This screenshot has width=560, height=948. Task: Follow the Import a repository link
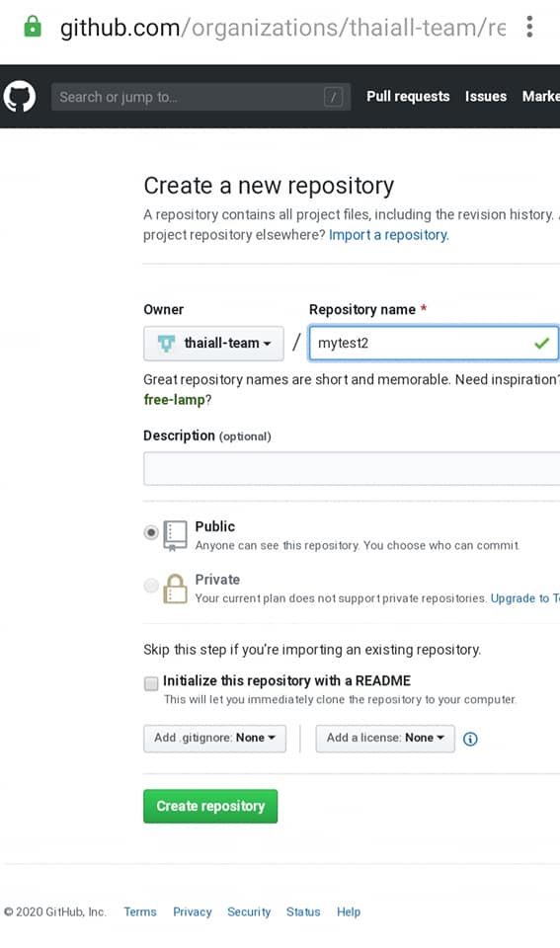(389, 235)
